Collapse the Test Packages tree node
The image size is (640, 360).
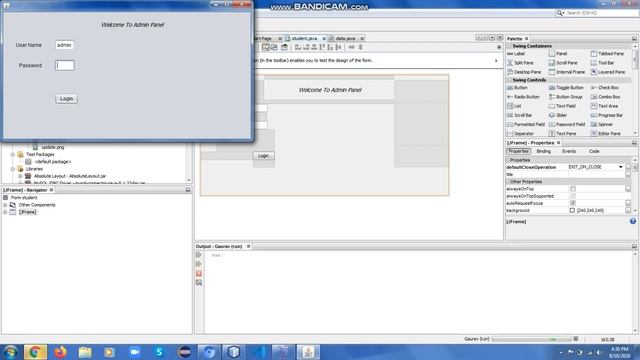click(13, 155)
